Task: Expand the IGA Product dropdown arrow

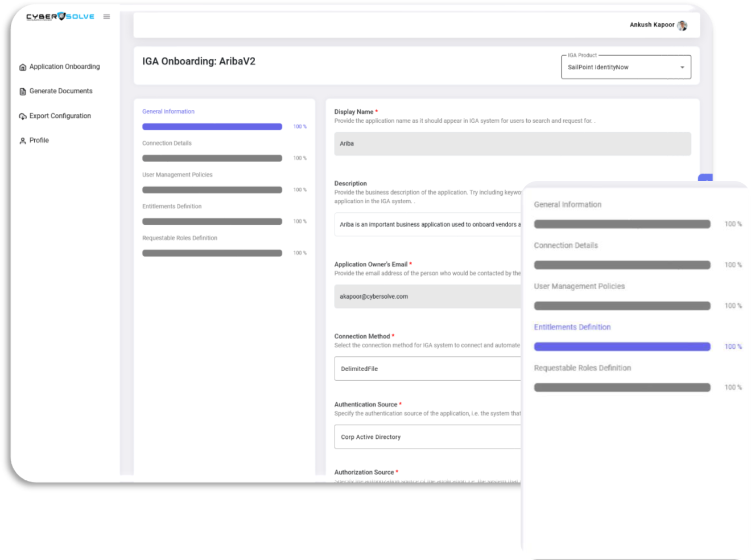Action: [682, 67]
